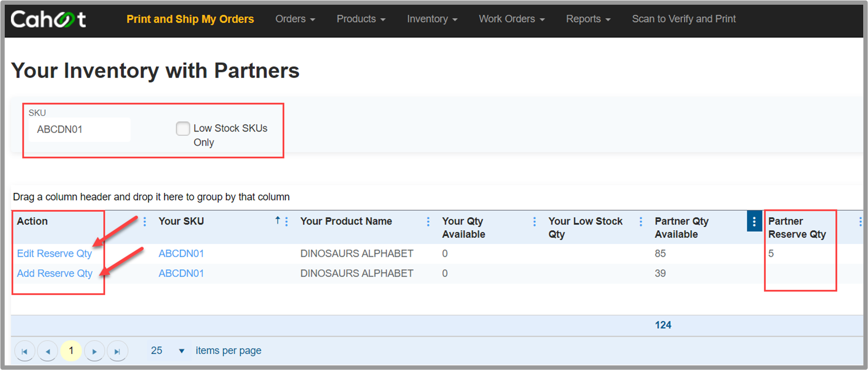Sort by Action column header
Screen dimensions: 868x370
[x=32, y=221]
